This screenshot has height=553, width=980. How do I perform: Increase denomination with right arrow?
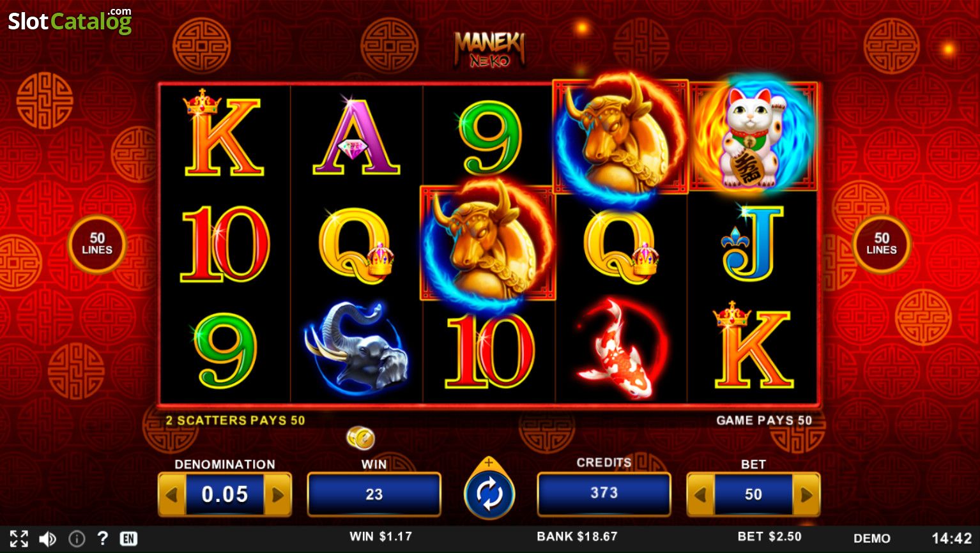click(278, 494)
